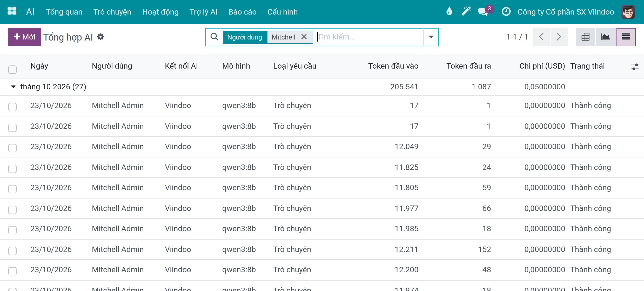Image resolution: width=644 pixels, height=291 pixels.
Task: Tick checkbox of row with 12.211 tokens
Action: pyautogui.click(x=12, y=251)
